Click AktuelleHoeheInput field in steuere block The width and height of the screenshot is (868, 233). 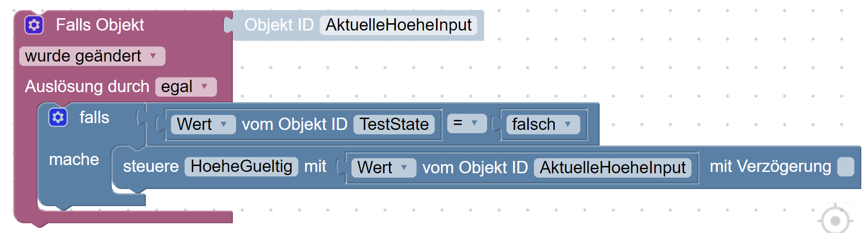(x=613, y=168)
